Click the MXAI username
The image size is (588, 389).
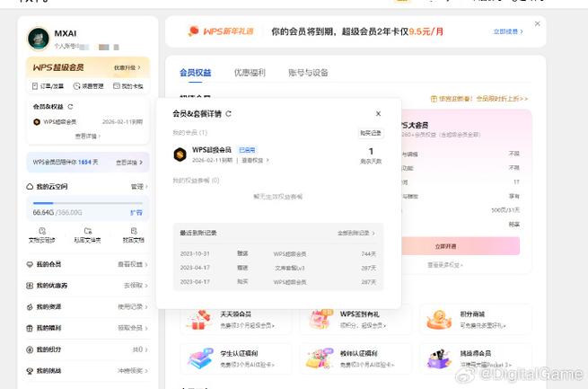click(x=66, y=33)
